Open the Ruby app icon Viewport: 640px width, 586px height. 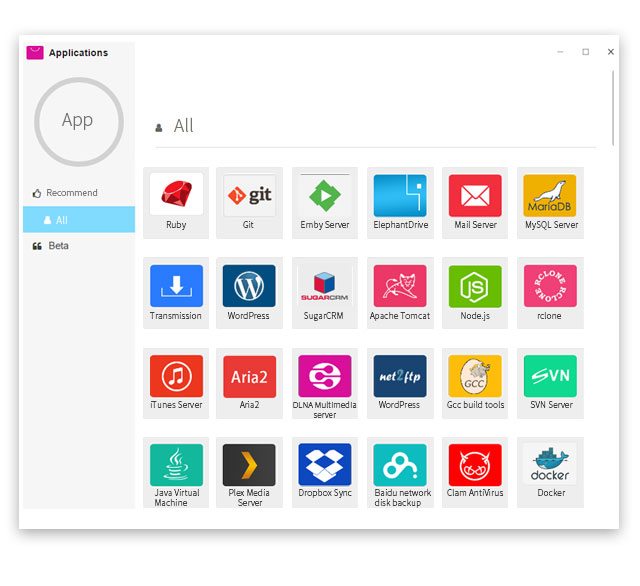(176, 194)
